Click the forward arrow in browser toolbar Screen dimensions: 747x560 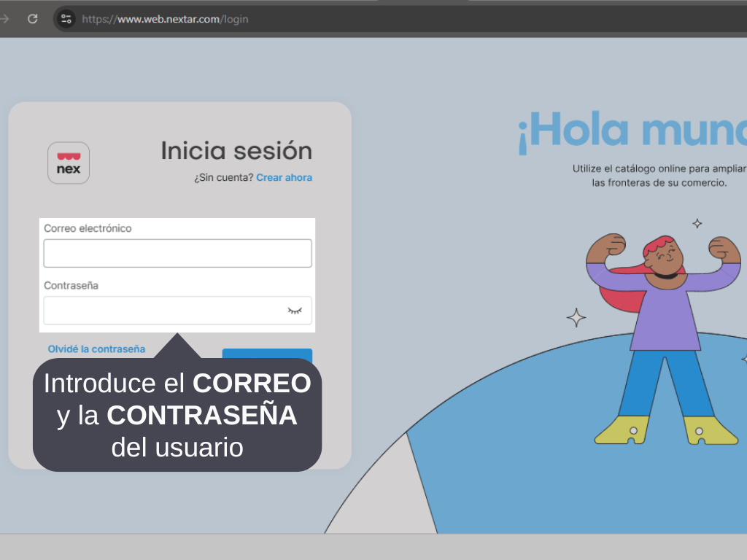(x=4, y=19)
